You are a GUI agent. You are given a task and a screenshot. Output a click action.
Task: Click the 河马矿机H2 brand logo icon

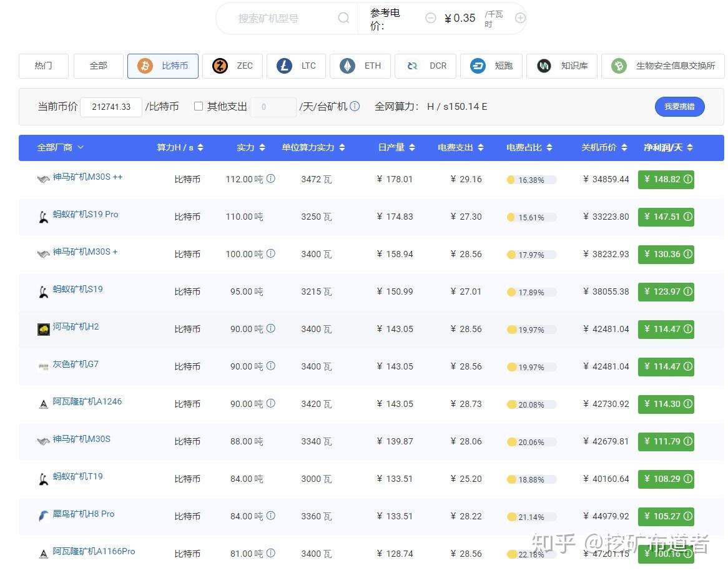point(44,330)
